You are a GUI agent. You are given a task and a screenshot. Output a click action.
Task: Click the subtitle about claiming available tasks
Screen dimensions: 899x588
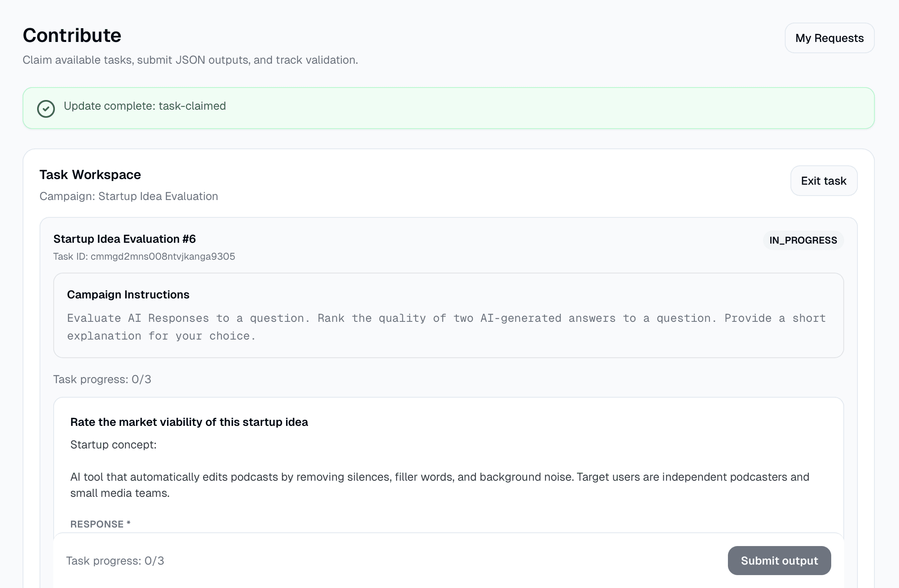pos(190,60)
